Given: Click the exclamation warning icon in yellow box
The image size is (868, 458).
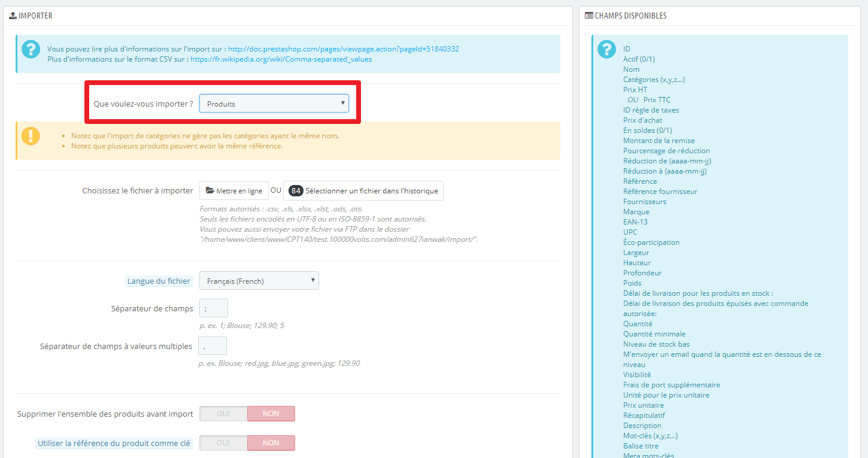Looking at the screenshot, I should click(x=31, y=136).
